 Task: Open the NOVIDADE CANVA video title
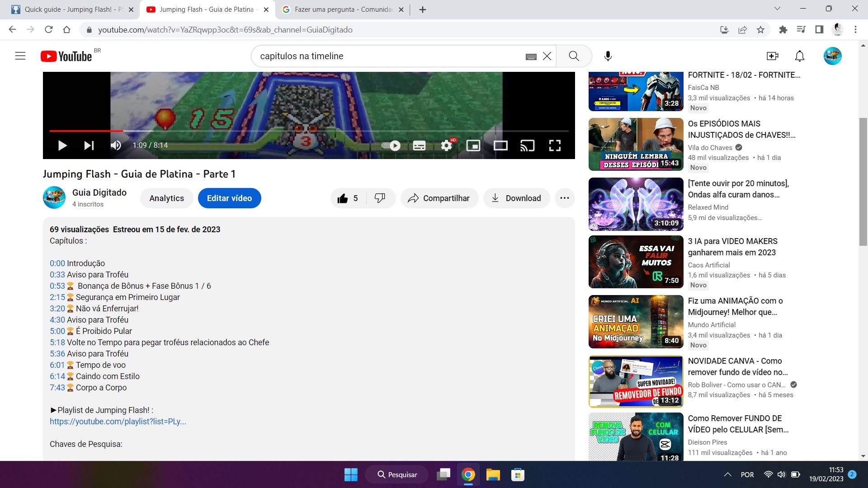(x=738, y=366)
